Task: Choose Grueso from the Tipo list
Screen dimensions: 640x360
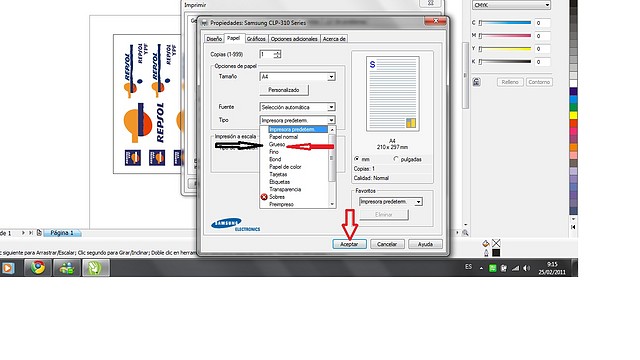Action: tap(277, 144)
